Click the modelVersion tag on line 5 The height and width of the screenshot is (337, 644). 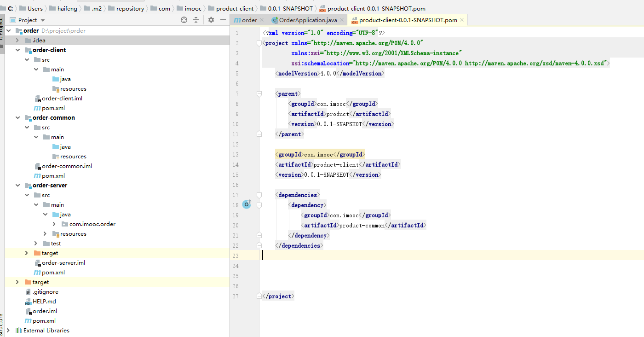point(298,73)
